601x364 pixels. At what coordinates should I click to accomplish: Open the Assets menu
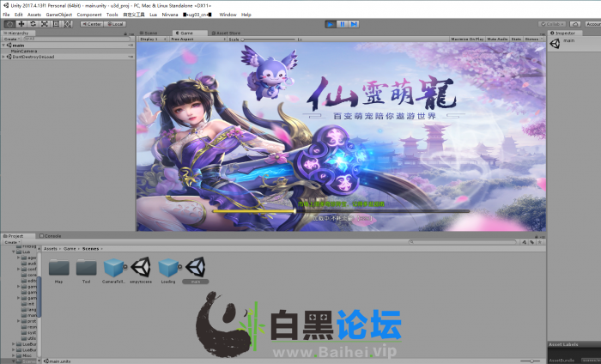click(34, 15)
